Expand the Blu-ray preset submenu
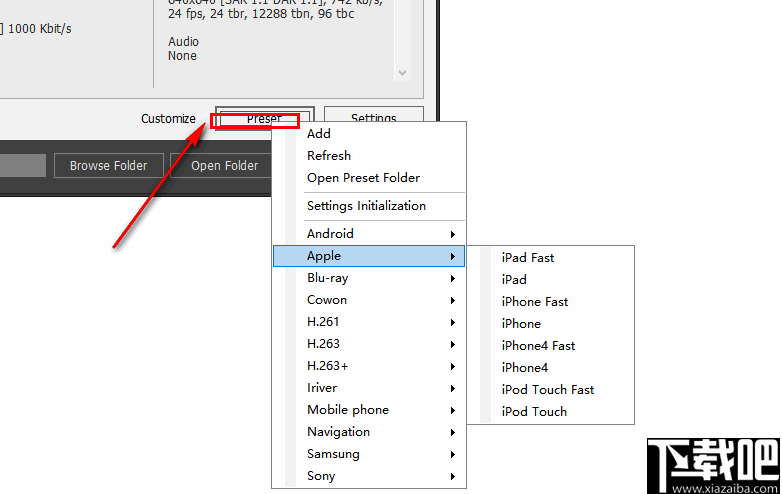Viewport: 782px width, 494px height. (369, 278)
